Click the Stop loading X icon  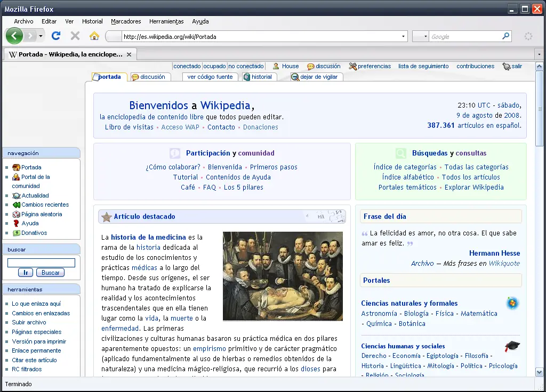click(75, 36)
